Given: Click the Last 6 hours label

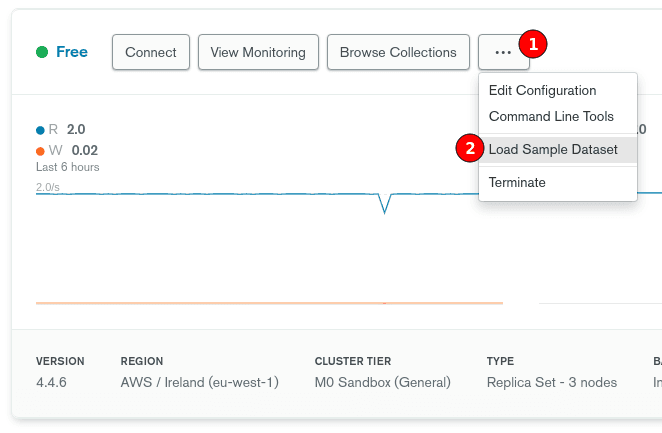Looking at the screenshot, I should (x=67, y=167).
